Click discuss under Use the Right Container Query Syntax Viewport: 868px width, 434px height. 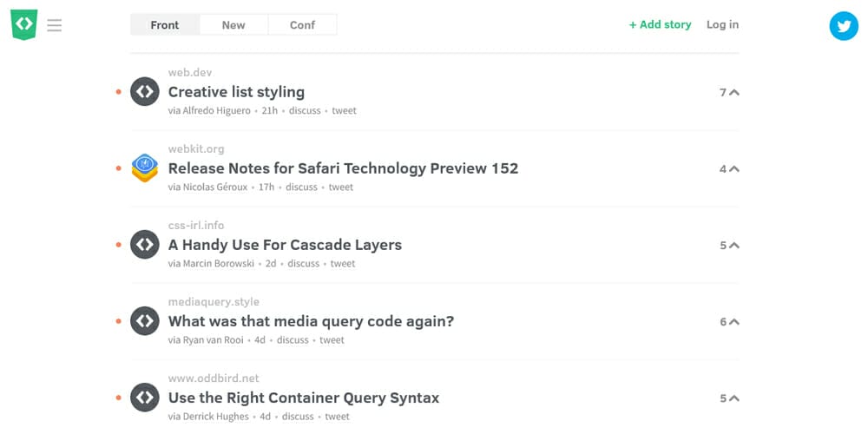coord(298,417)
